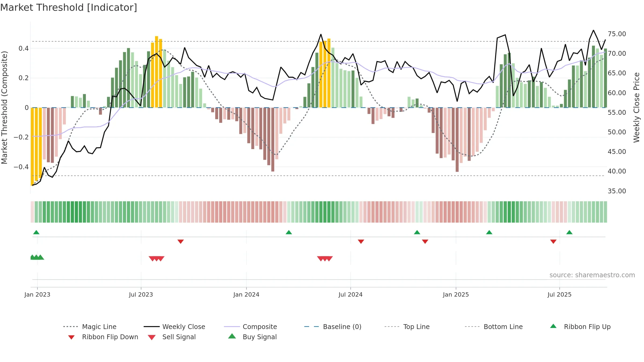Image resolution: width=644 pixels, height=362 pixels.
Task: Click the Jan 2023 x-axis label
Action: (37, 294)
